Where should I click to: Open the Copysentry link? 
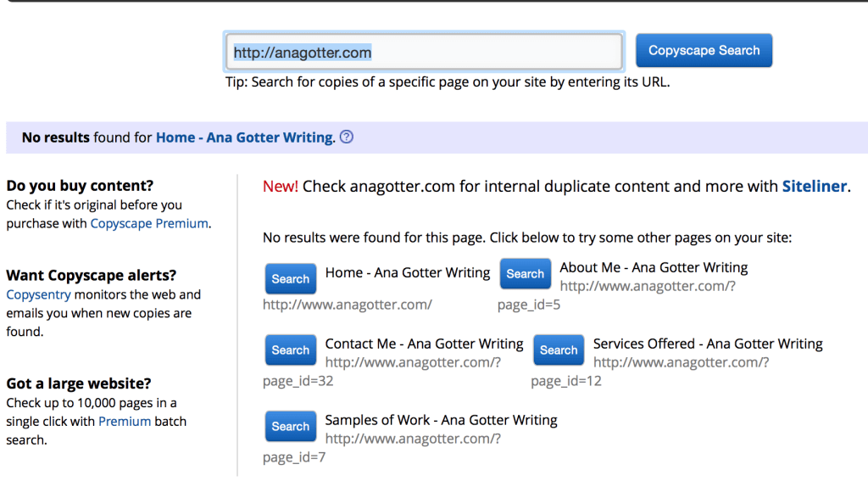(x=38, y=294)
